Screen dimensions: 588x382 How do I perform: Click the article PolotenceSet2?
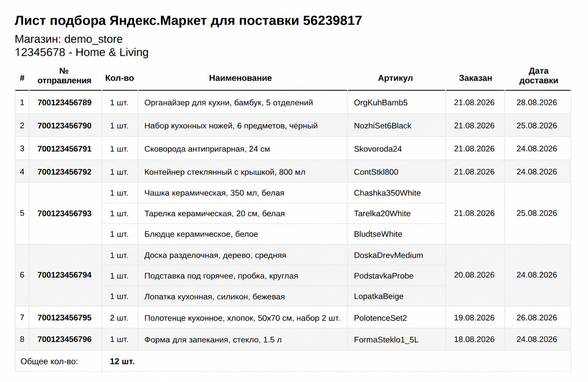380,318
